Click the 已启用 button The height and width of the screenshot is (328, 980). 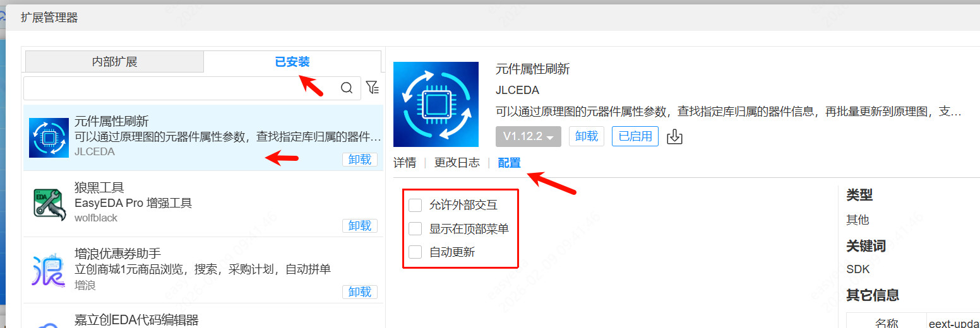(635, 136)
